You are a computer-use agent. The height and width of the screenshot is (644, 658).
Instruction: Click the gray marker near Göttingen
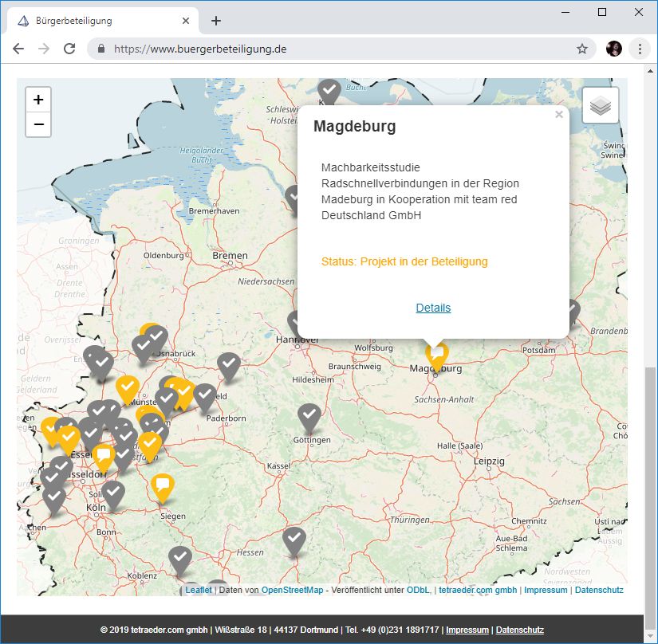[x=309, y=416]
